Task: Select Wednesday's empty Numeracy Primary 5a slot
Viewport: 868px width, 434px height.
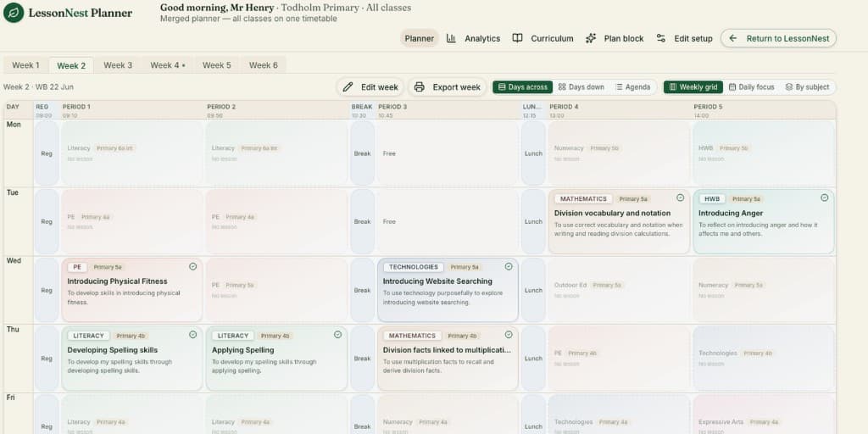Action: (764, 290)
